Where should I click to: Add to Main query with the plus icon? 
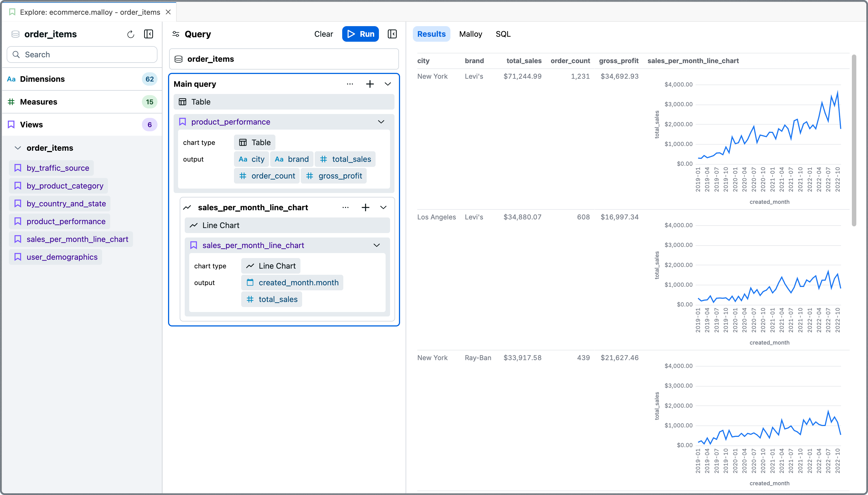pyautogui.click(x=370, y=84)
